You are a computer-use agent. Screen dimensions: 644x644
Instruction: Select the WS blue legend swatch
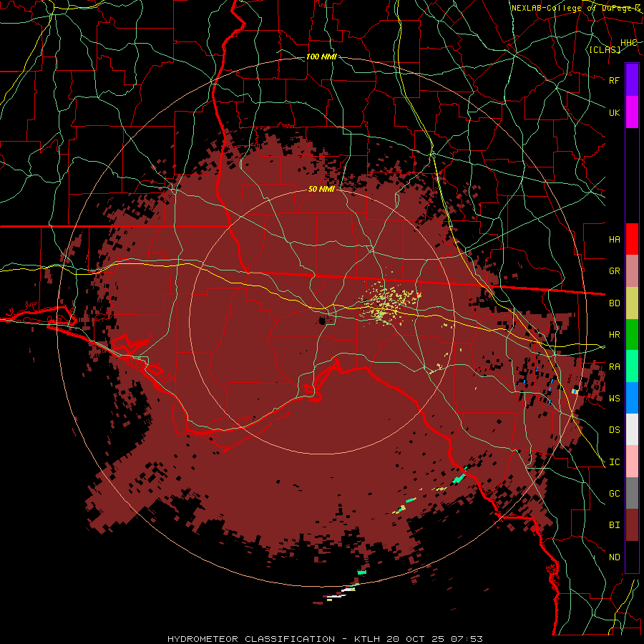click(x=632, y=398)
